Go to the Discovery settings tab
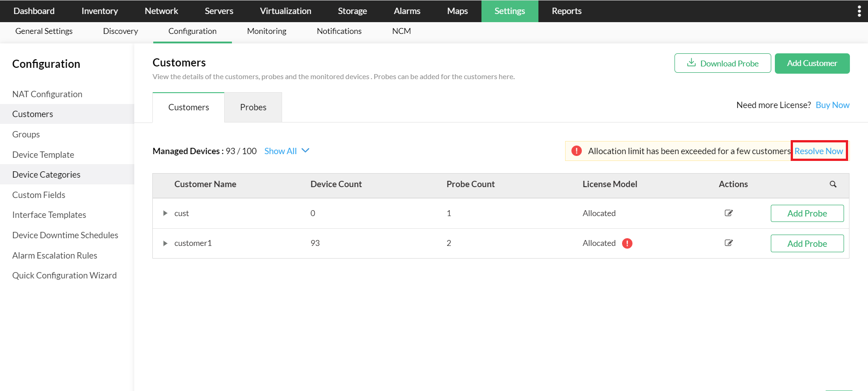The image size is (868, 391). pyautogui.click(x=120, y=31)
